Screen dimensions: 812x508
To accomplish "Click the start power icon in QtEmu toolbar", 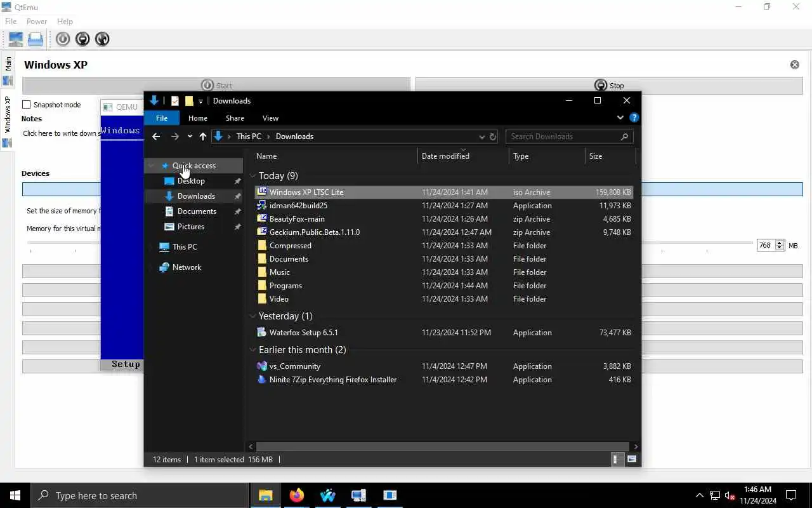I will tap(63, 39).
